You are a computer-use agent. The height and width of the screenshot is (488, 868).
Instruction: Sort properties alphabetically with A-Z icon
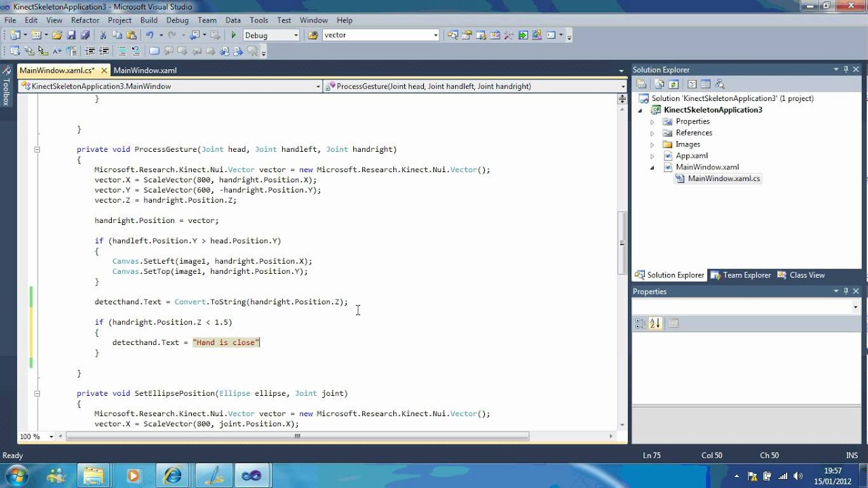click(x=654, y=323)
